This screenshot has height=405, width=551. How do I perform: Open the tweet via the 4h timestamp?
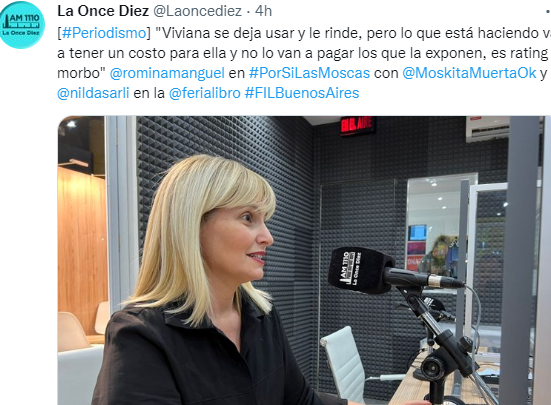click(264, 11)
